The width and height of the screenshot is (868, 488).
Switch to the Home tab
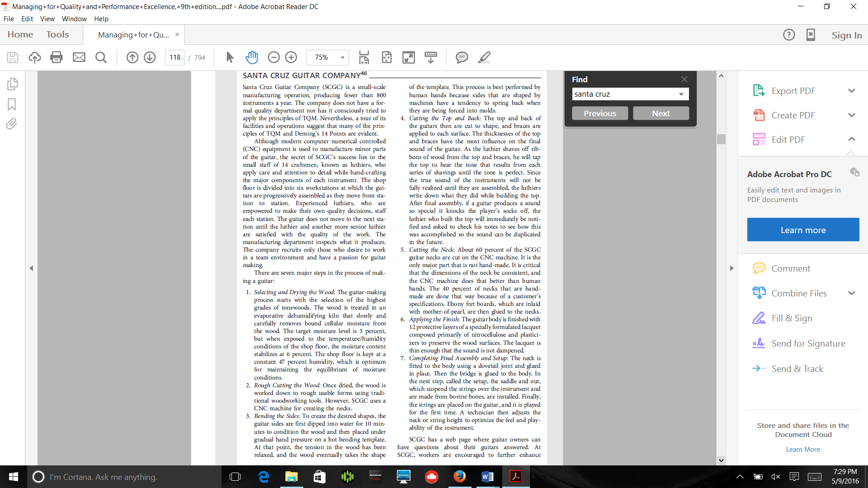click(x=20, y=35)
